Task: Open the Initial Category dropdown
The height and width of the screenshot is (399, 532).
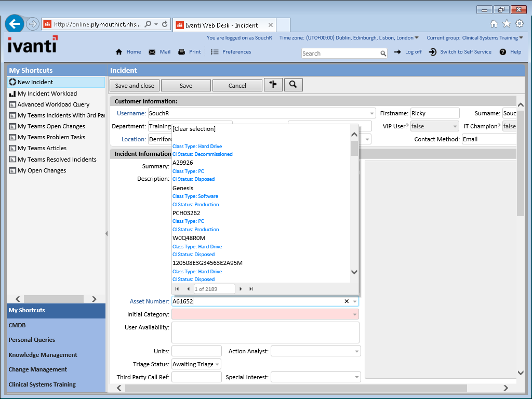Action: pos(355,314)
